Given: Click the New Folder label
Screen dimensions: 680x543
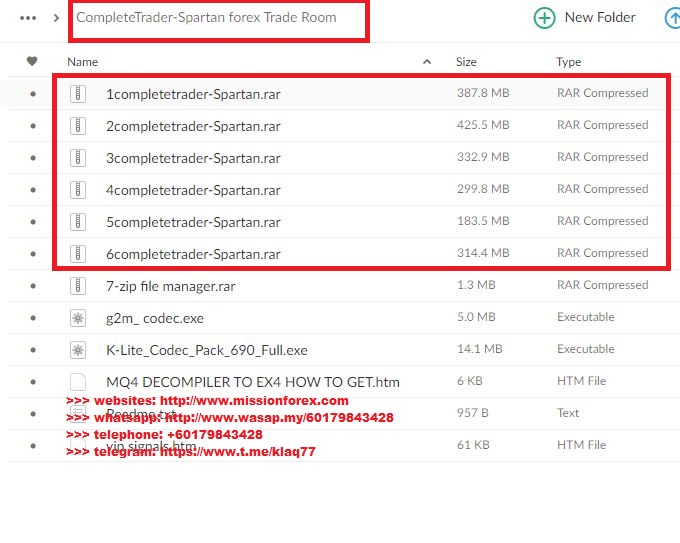Looking at the screenshot, I should (x=600, y=17).
